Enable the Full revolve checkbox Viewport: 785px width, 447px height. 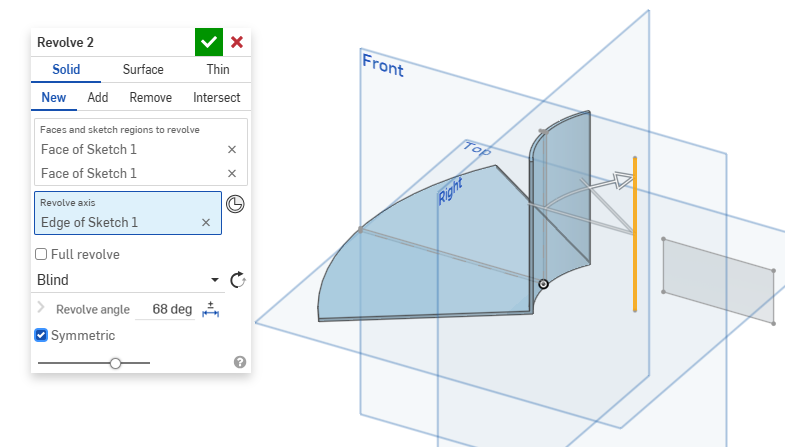[x=41, y=255]
